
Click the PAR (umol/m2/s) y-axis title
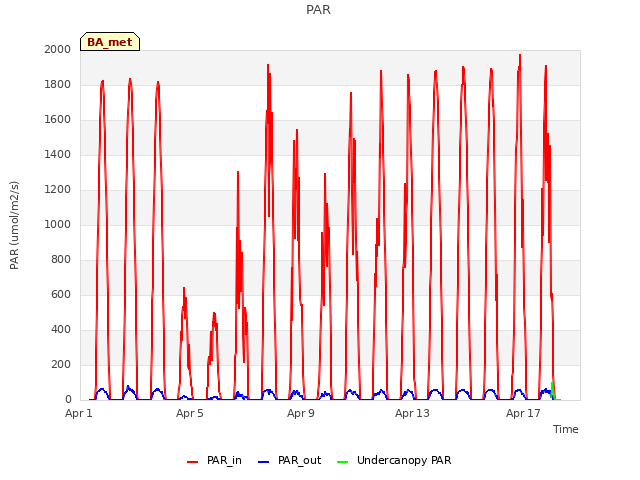pyautogui.click(x=14, y=225)
